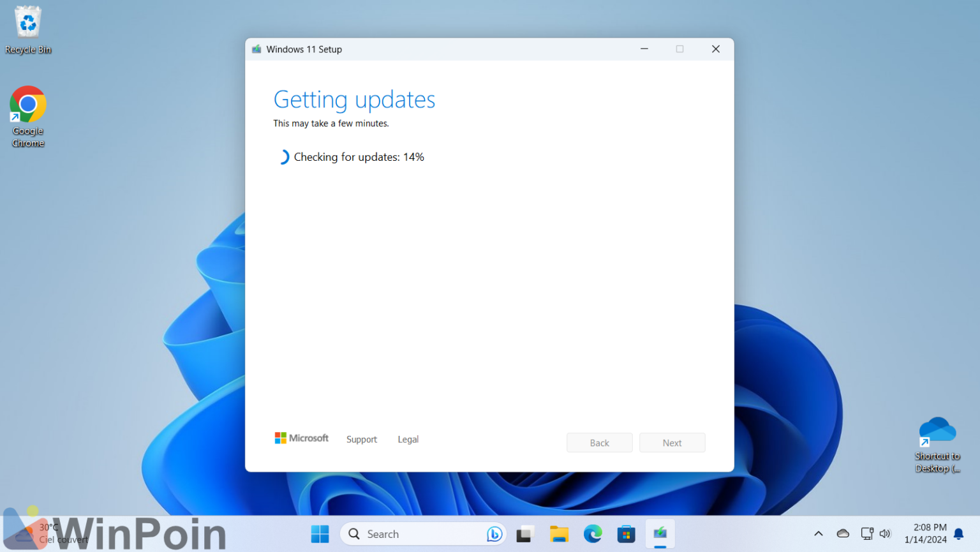Click the Back button
This screenshot has height=552, width=980.
tap(600, 443)
